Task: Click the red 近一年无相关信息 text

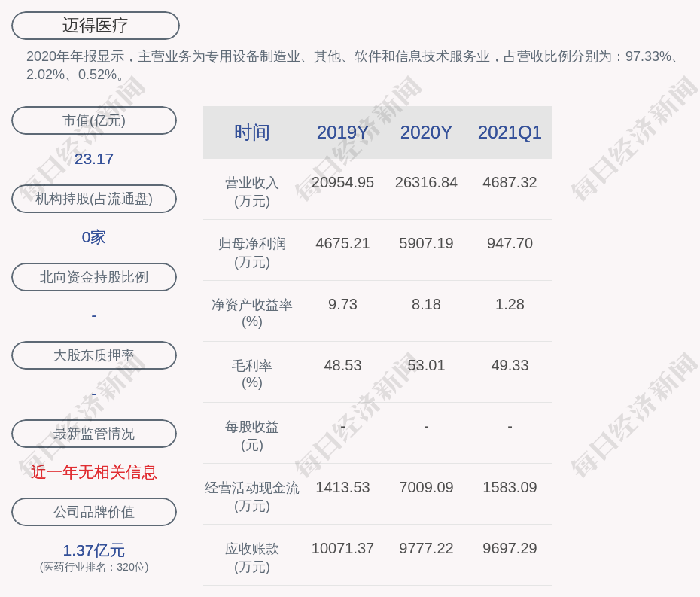Action: (94, 472)
